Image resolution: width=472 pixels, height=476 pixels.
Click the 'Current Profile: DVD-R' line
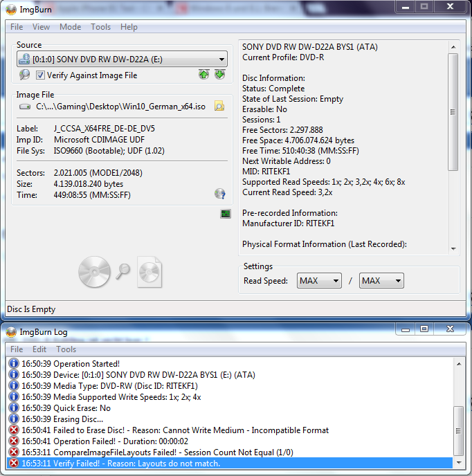pos(283,57)
